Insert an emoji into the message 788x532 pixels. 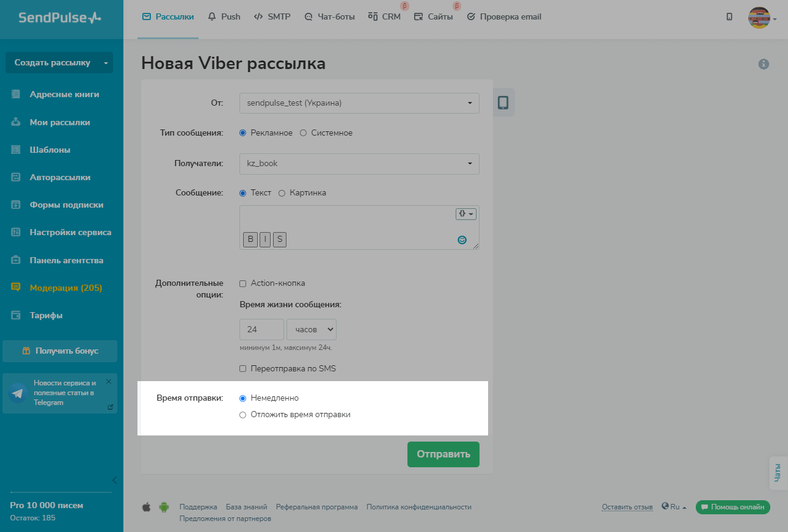click(462, 240)
